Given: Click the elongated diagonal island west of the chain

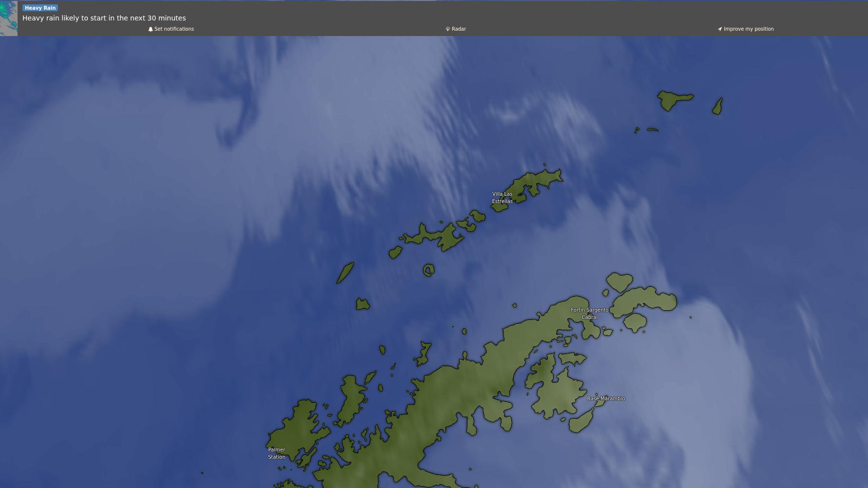Looking at the screenshot, I should [345, 273].
